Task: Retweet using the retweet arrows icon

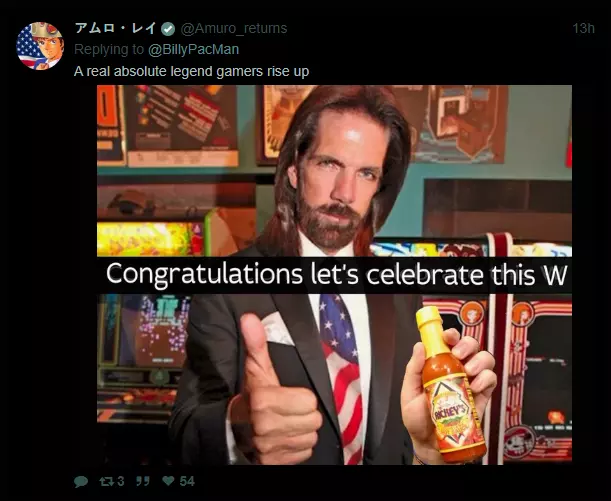Action: pyautogui.click(x=106, y=482)
